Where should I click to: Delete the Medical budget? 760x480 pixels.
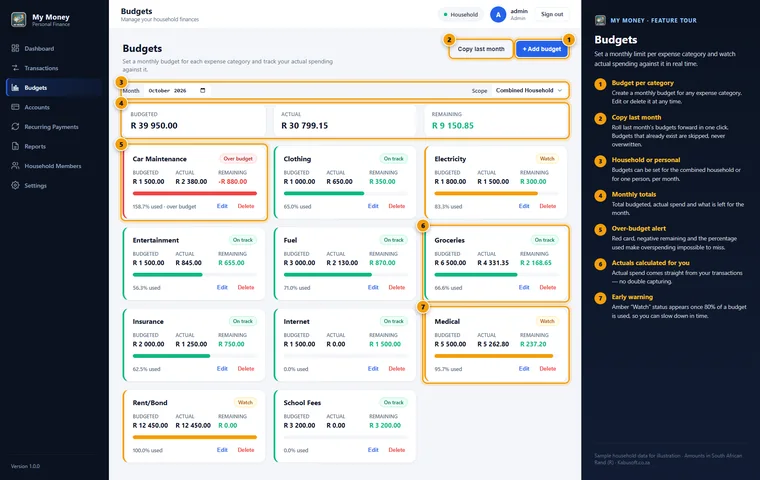pyautogui.click(x=548, y=368)
